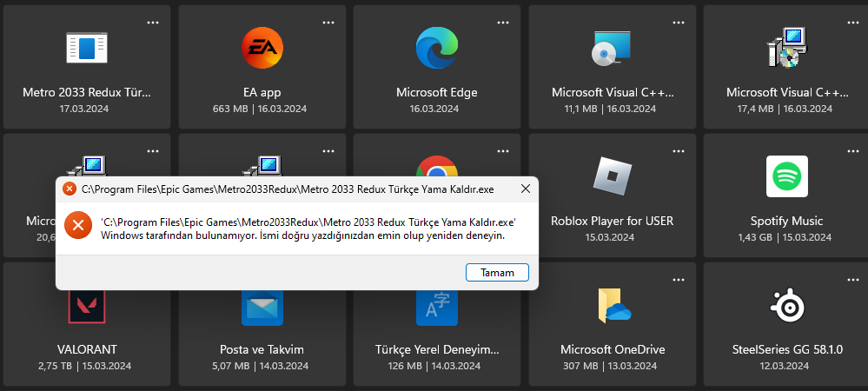Click the dialog title path text
Viewport: 868px width, 391px height.
(288, 189)
